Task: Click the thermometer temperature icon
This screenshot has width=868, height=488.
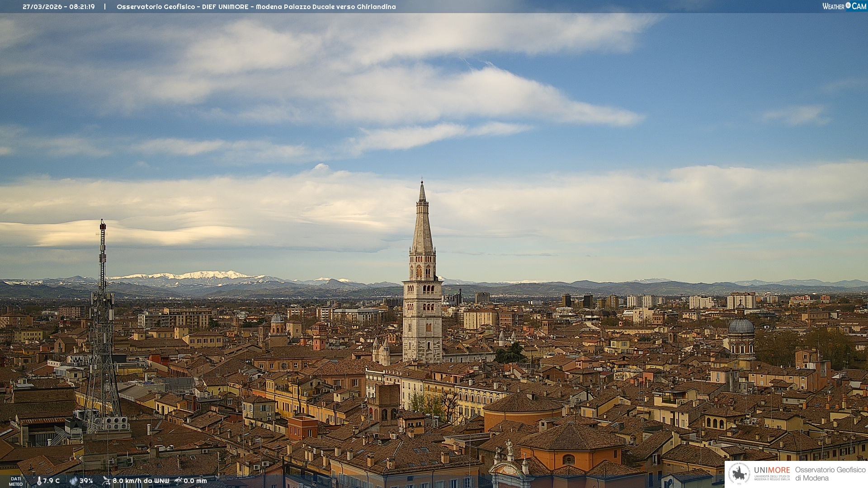Action: coord(39,481)
